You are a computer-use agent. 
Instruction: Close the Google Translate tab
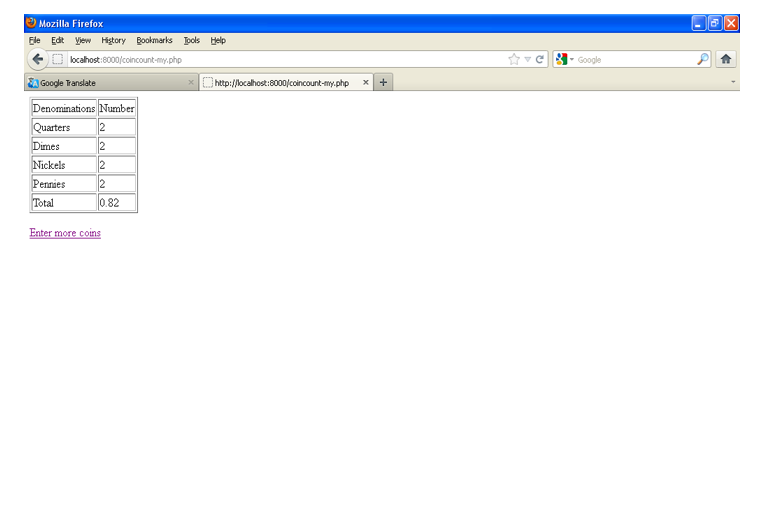[191, 82]
